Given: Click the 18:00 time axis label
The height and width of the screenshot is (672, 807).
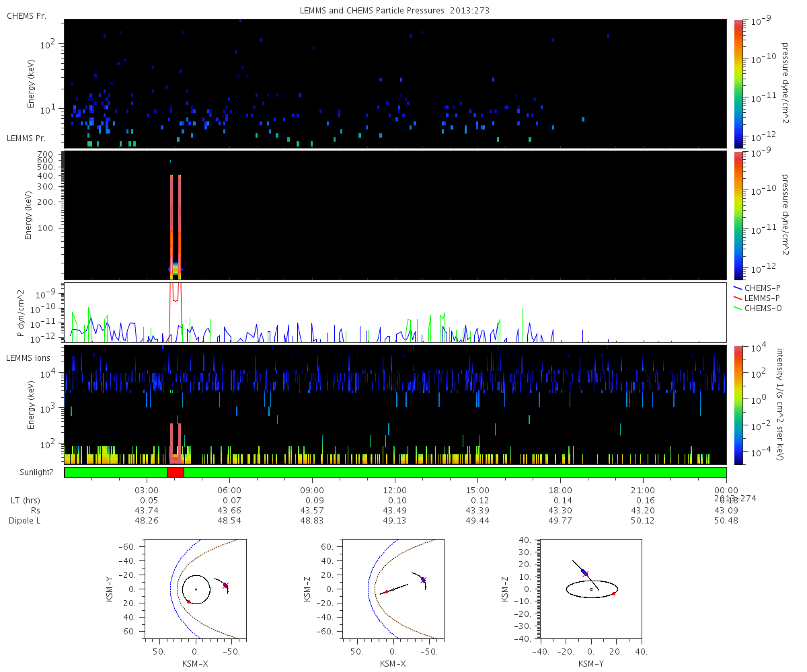Looking at the screenshot, I should (560, 491).
